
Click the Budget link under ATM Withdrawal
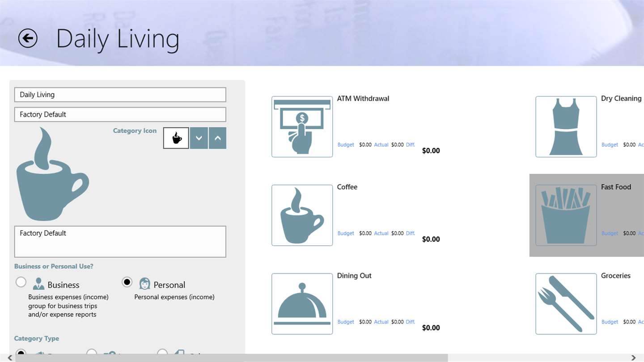[x=346, y=145]
